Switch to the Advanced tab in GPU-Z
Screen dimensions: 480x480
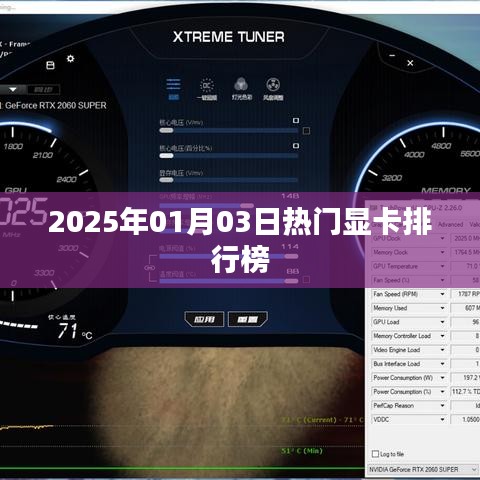[x=450, y=225]
